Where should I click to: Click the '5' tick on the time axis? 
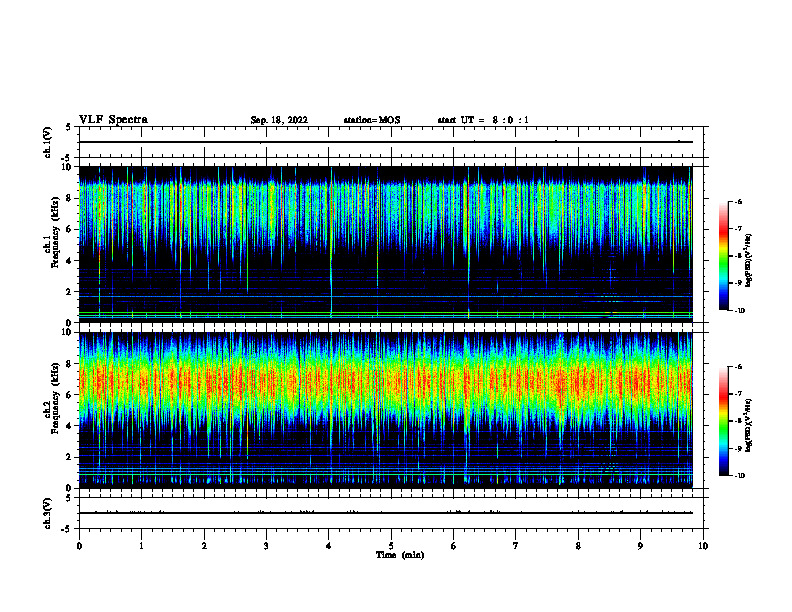[391, 546]
